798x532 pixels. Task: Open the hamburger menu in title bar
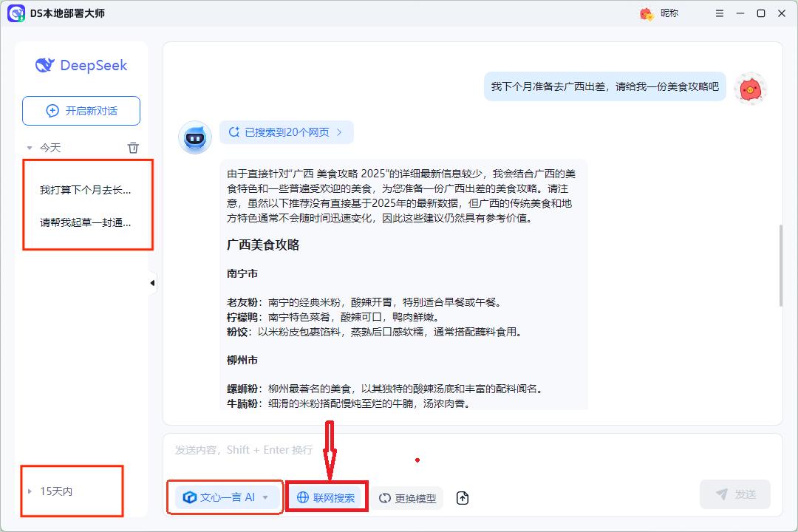point(720,13)
